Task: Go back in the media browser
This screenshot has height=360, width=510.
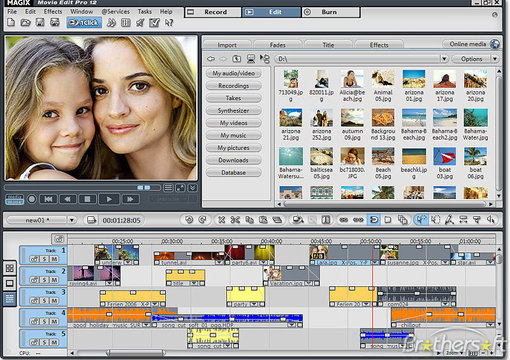Action: [211, 59]
